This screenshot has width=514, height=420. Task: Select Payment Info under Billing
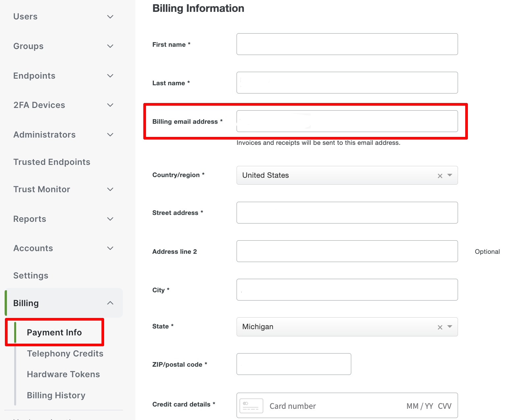pos(54,332)
